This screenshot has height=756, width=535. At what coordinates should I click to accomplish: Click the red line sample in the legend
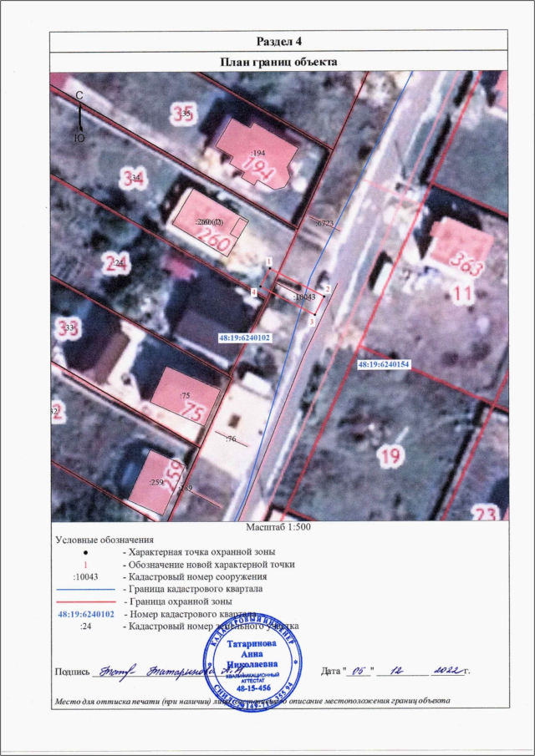86,601
